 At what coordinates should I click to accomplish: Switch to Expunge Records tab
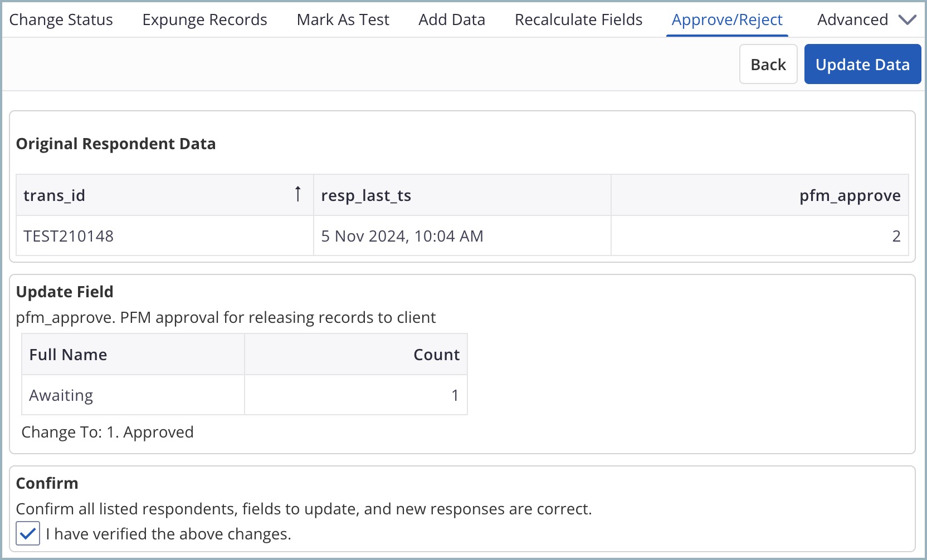pos(204,19)
